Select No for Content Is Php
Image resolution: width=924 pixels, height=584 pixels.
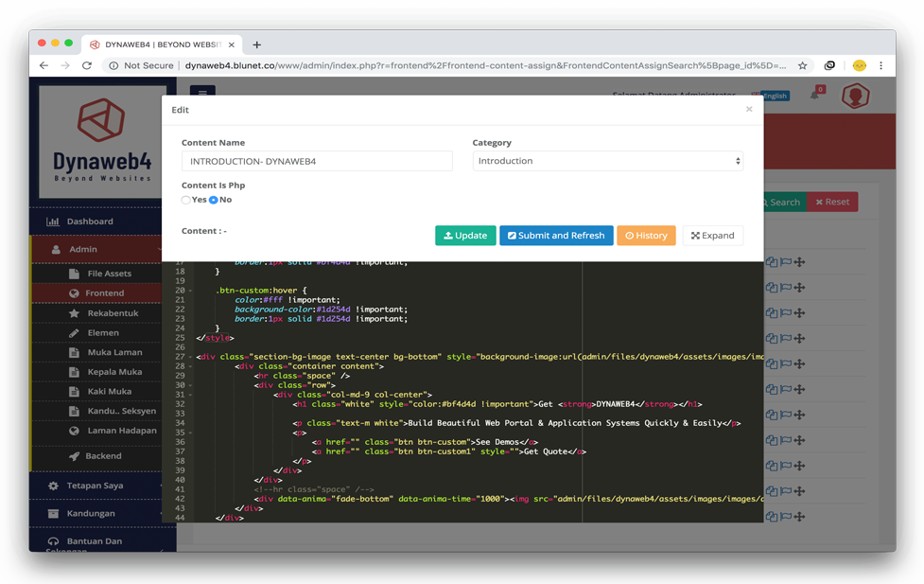click(x=214, y=200)
